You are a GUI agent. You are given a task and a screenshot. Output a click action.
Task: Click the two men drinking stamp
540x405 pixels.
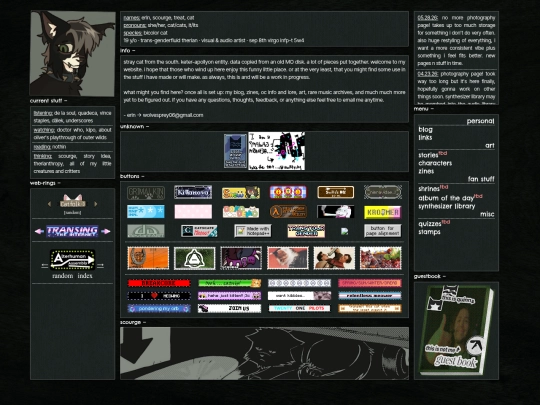click(x=334, y=258)
